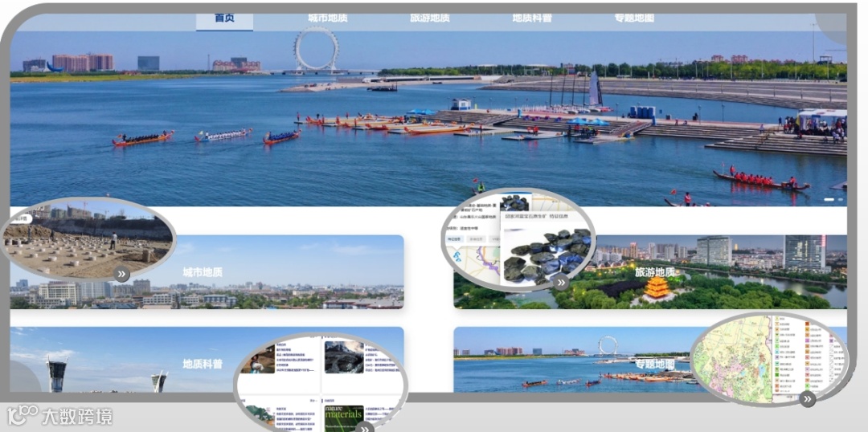Screen dimensions: 868x432
Task: Switch to the second banner slide dot
Action: [x=841, y=200]
